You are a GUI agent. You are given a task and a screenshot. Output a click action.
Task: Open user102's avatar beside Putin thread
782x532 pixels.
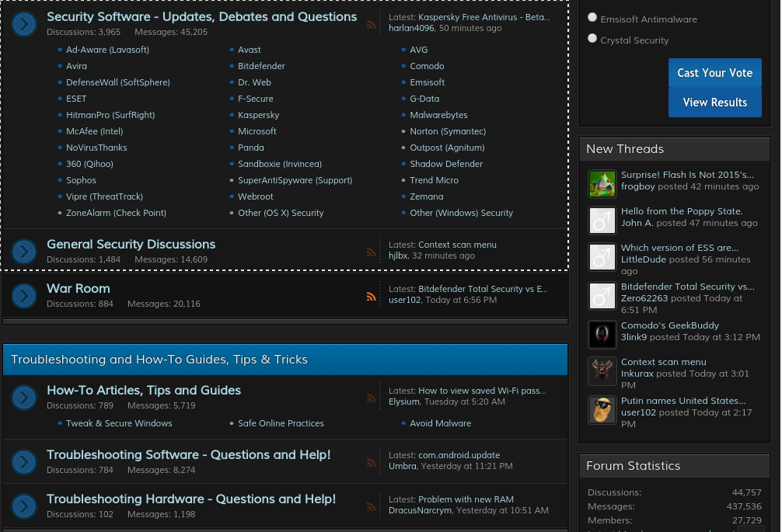pos(602,410)
